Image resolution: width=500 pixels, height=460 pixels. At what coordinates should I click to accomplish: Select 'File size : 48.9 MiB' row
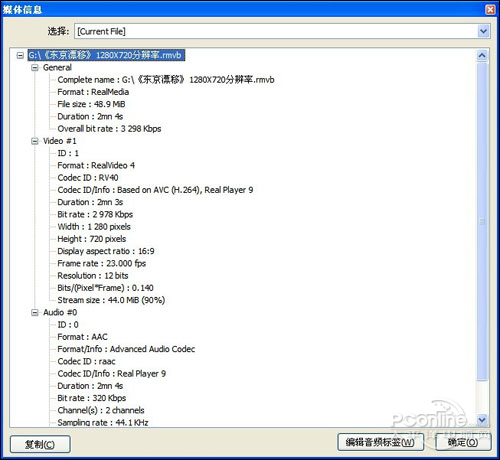point(91,104)
